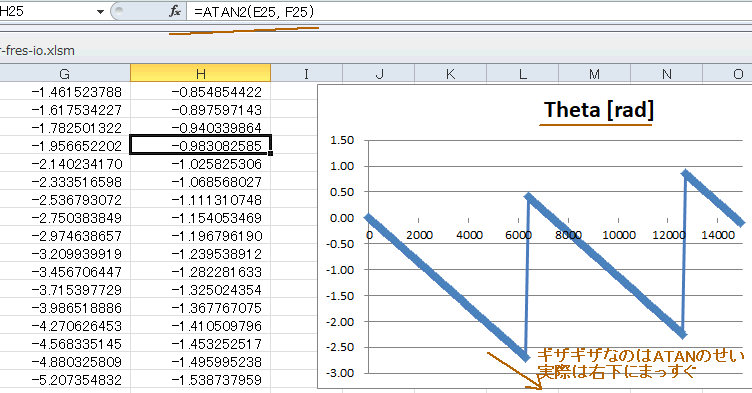The image size is (752, 393).
Task: Select column L header
Action: tap(522, 73)
